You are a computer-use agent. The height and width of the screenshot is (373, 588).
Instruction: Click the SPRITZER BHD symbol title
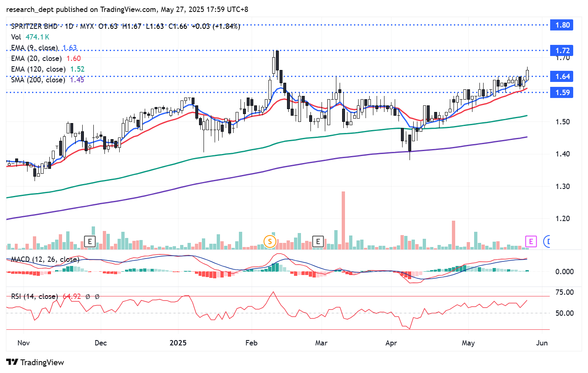click(x=35, y=26)
